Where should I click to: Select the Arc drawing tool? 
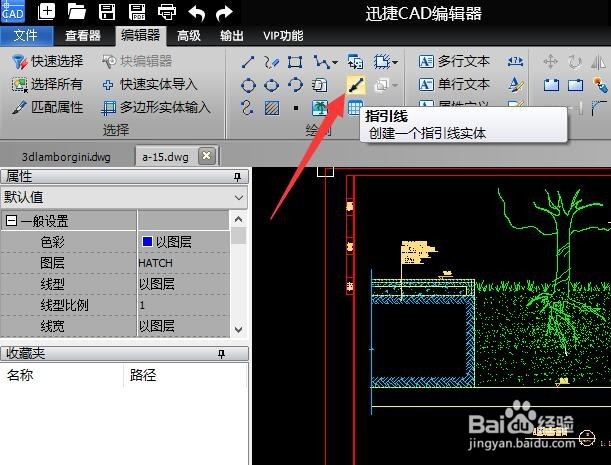click(x=295, y=85)
